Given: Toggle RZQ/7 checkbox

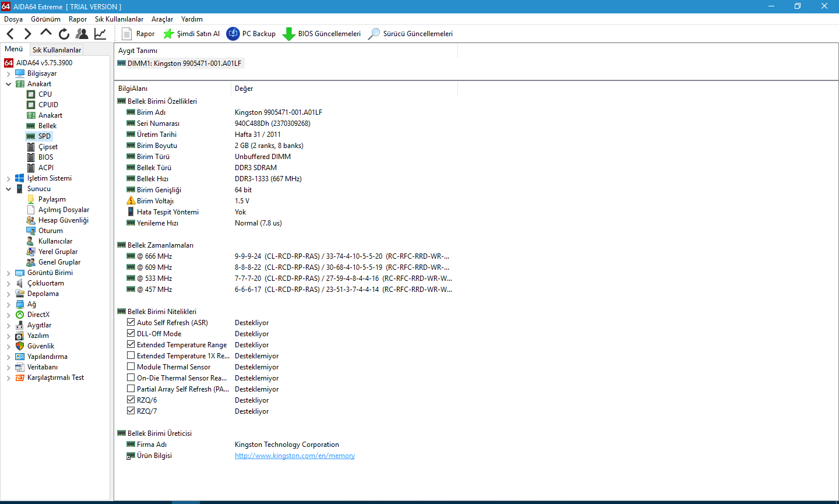Looking at the screenshot, I should click(131, 411).
